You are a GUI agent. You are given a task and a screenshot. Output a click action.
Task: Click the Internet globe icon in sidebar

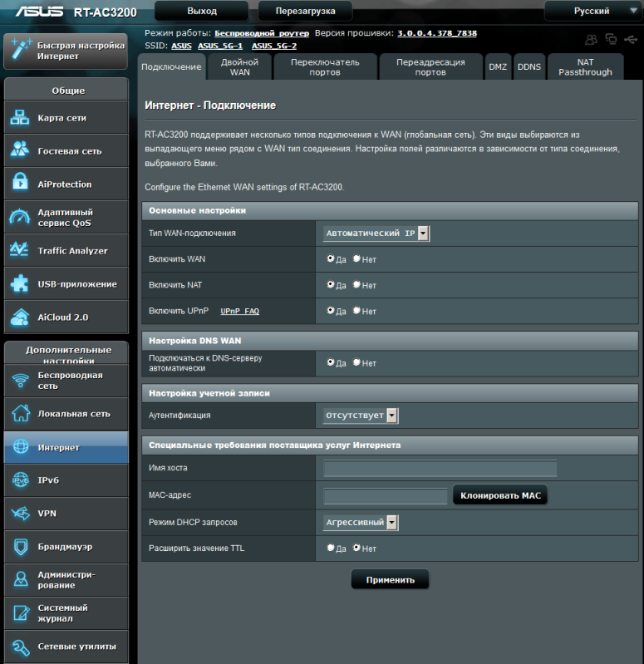[x=21, y=446]
